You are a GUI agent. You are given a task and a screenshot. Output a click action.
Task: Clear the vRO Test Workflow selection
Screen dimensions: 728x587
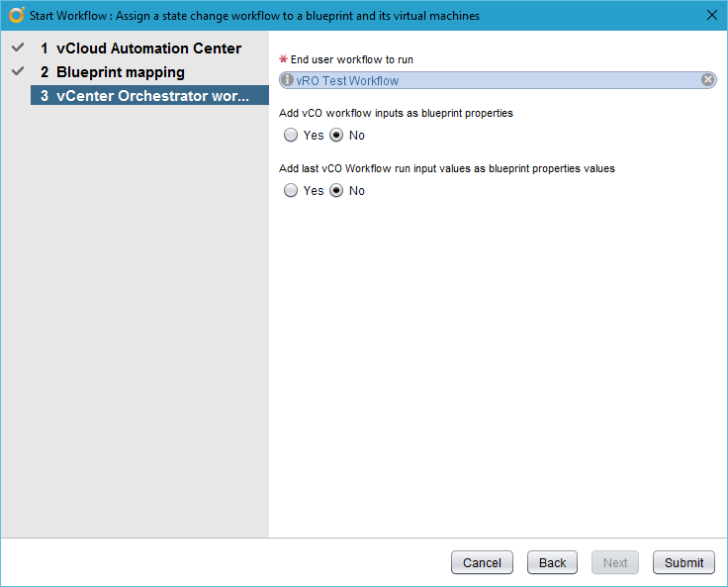[x=708, y=80]
